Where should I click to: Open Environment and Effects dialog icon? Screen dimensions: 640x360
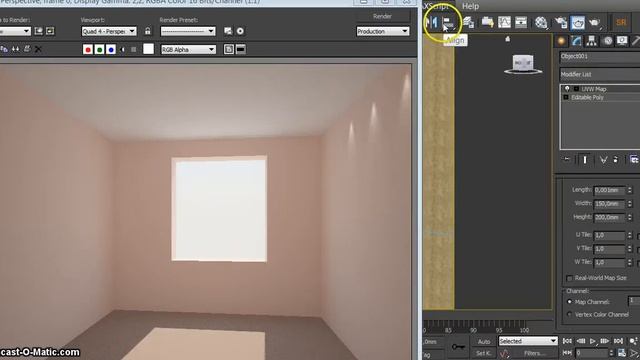[240, 31]
